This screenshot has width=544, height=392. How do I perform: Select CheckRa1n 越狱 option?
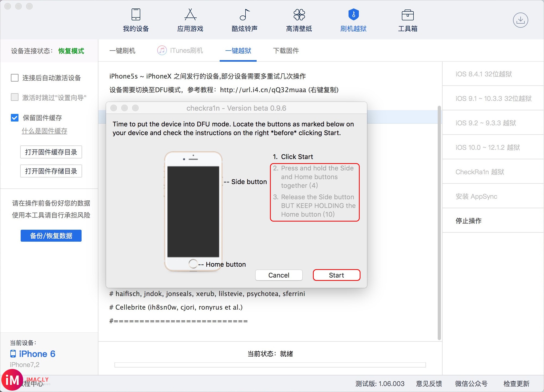493,172
